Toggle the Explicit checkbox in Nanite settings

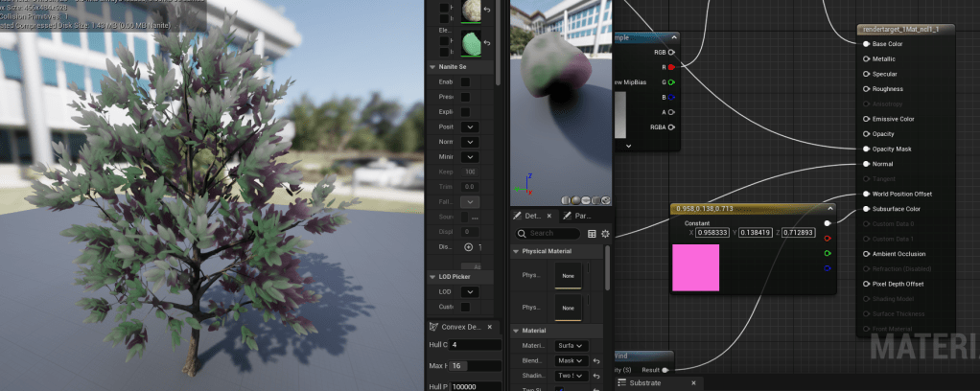coord(465,111)
